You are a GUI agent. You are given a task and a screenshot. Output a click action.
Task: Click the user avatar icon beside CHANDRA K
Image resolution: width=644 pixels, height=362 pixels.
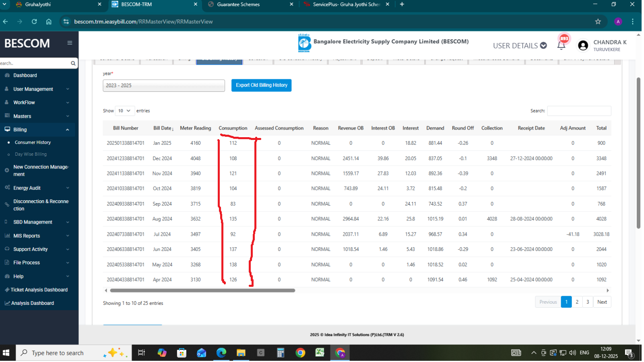coord(583,45)
